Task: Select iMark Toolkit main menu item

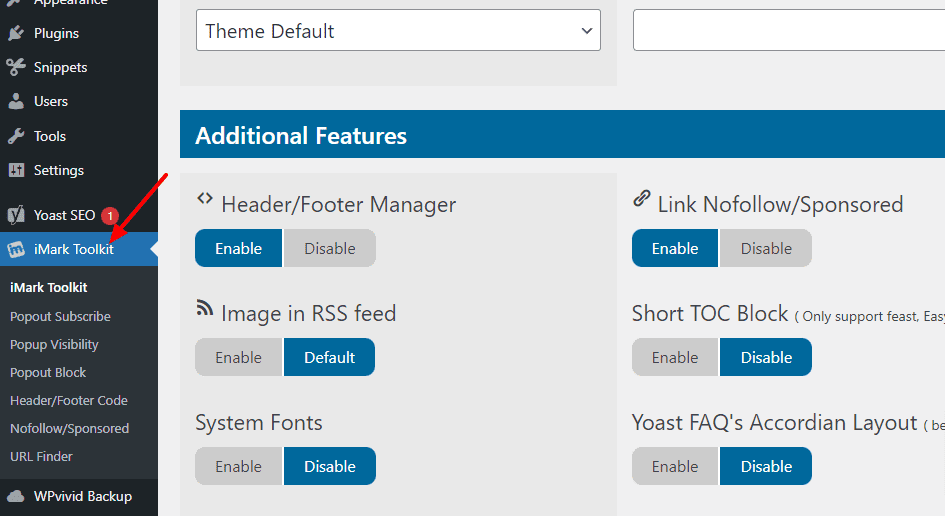Action: click(79, 249)
